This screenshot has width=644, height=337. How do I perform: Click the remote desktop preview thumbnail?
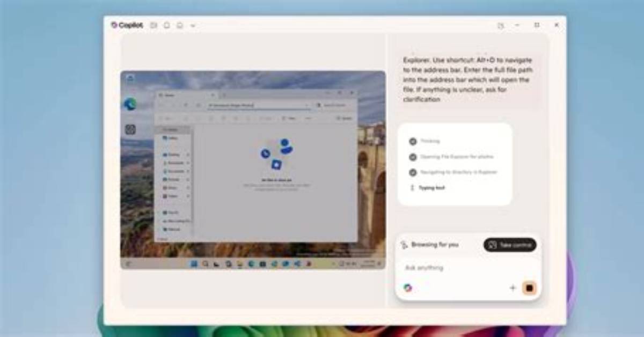tap(253, 170)
